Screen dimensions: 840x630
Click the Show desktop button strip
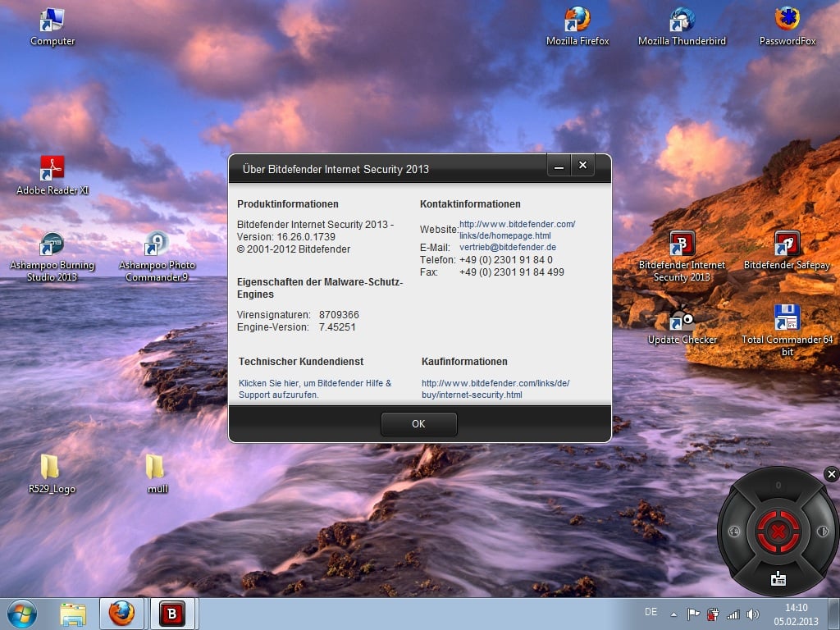tap(836, 614)
